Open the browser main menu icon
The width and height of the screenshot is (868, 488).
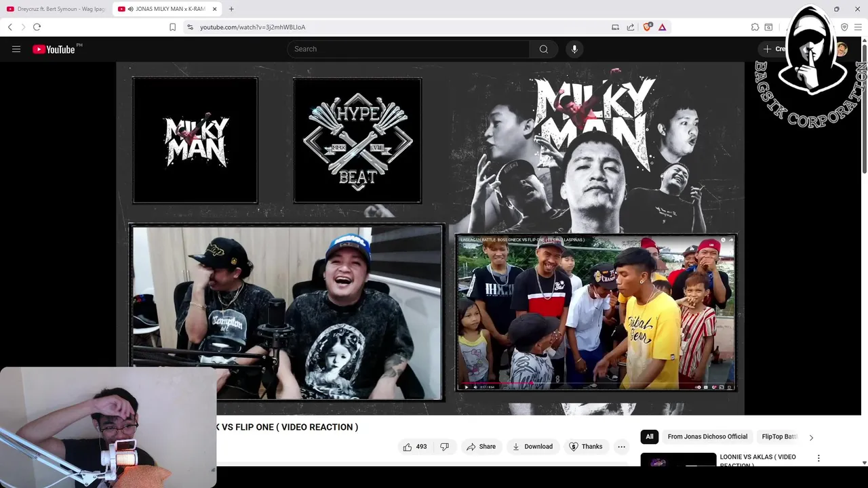click(x=858, y=27)
